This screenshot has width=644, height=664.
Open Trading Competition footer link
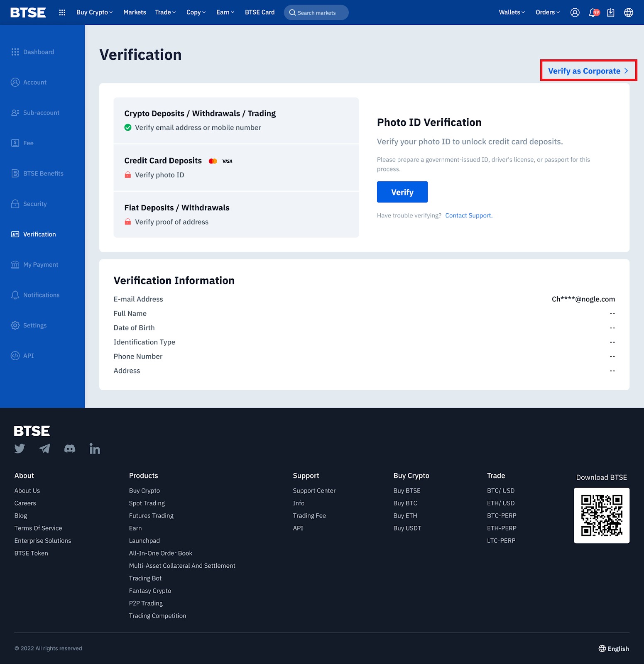[x=157, y=615]
